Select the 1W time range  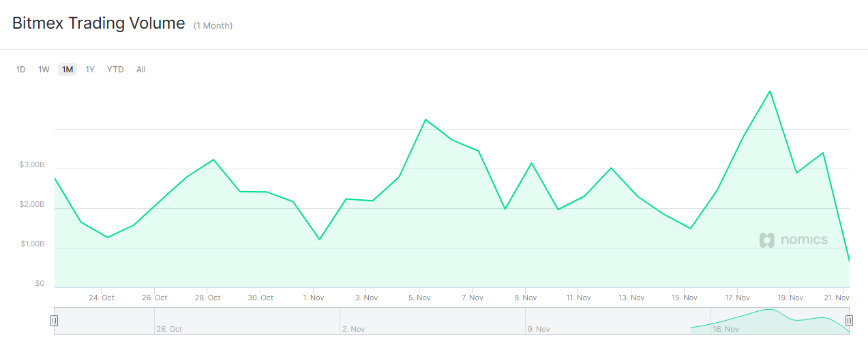(44, 70)
